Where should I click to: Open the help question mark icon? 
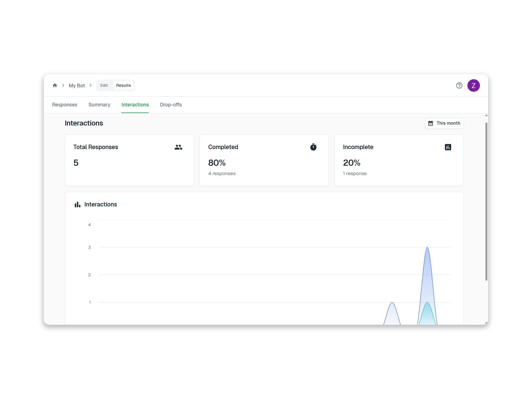pyautogui.click(x=459, y=86)
